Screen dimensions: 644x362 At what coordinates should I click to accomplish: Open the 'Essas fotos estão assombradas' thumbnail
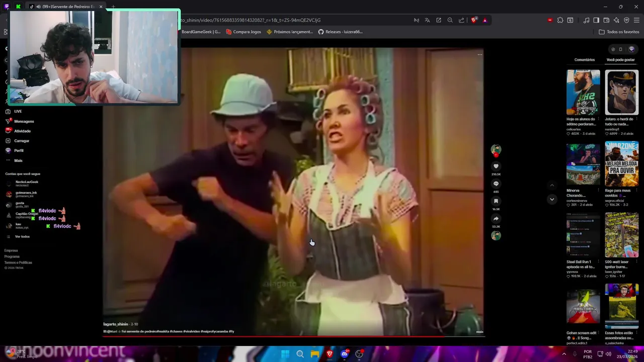pyautogui.click(x=621, y=306)
